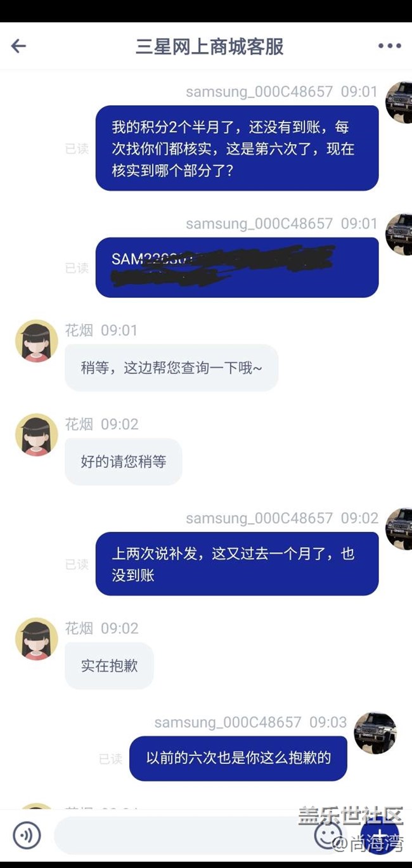Tap the 稍等，这边帮您查询一下哦 reply bubble
This screenshot has width=412, height=868.
pyautogui.click(x=171, y=368)
